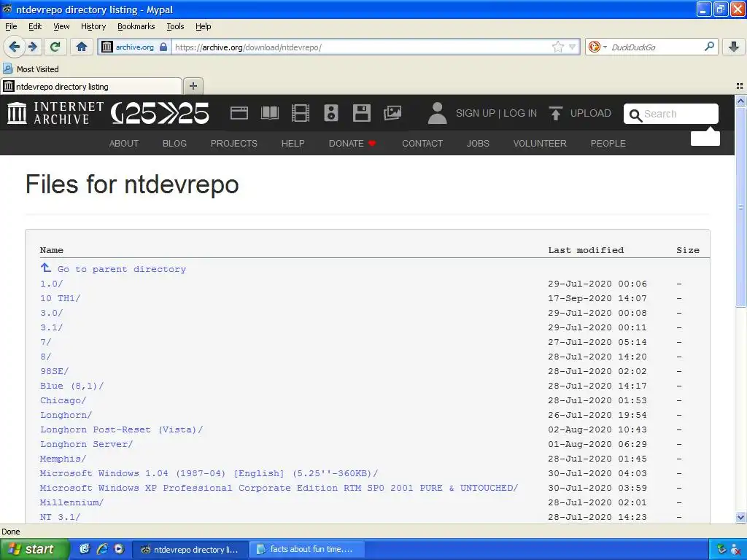Open the ABOUT navigation link

[124, 144]
